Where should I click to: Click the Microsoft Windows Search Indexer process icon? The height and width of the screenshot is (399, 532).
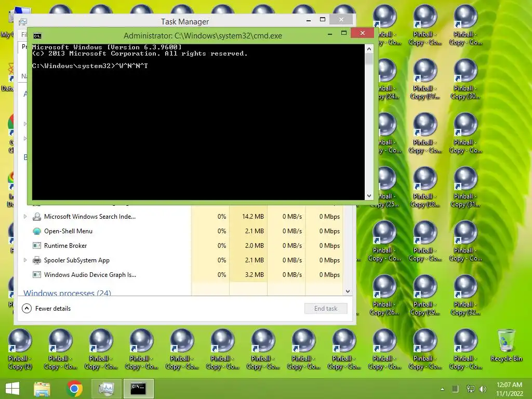click(37, 217)
